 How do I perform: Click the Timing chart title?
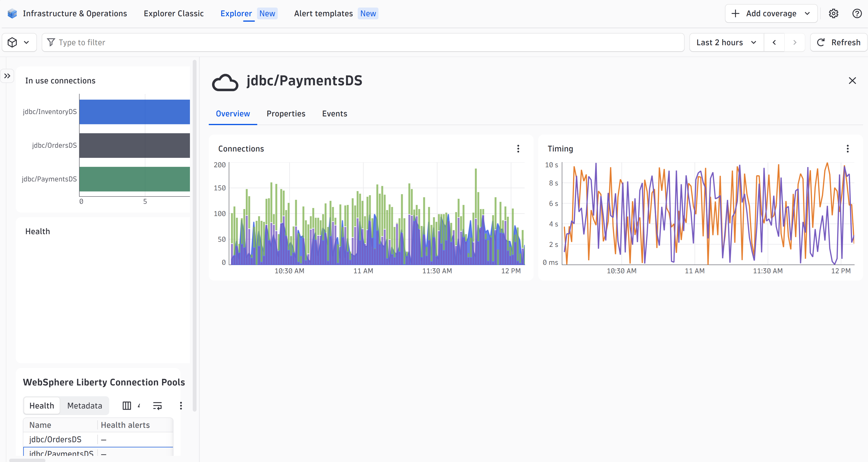click(x=560, y=149)
